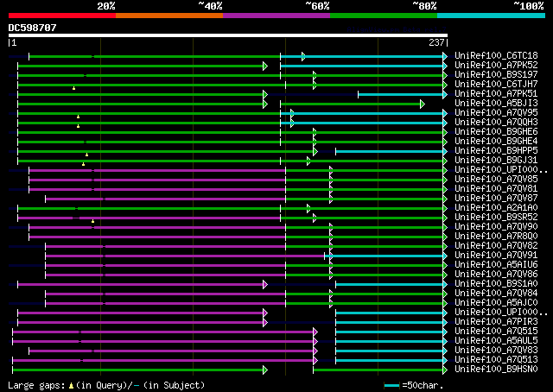
Task: Select the UniRef100_A7PIR3 label
Action: point(496,322)
